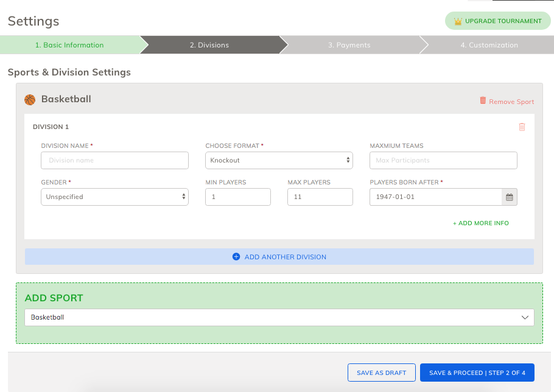The width and height of the screenshot is (554, 392).
Task: Click the date field showing 1947-01-01
Action: pyautogui.click(x=436, y=197)
